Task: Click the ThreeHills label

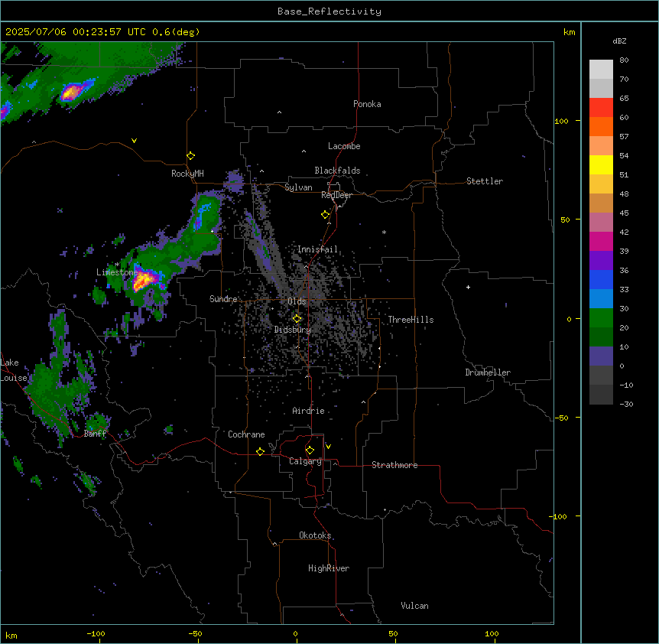Action: pyautogui.click(x=411, y=320)
